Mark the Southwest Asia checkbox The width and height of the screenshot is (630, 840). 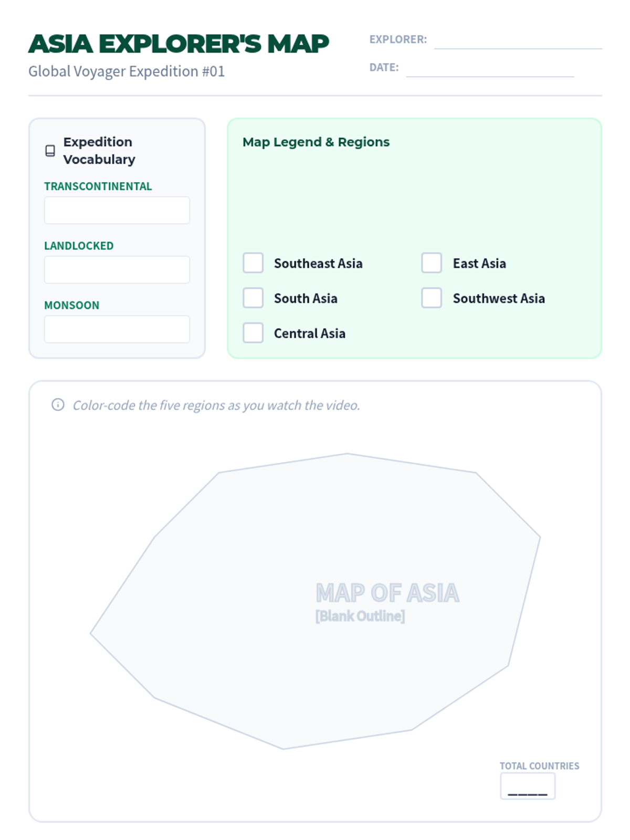click(432, 298)
